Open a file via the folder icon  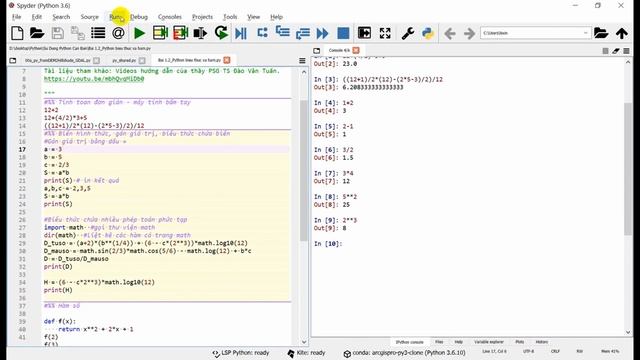pos(37,33)
